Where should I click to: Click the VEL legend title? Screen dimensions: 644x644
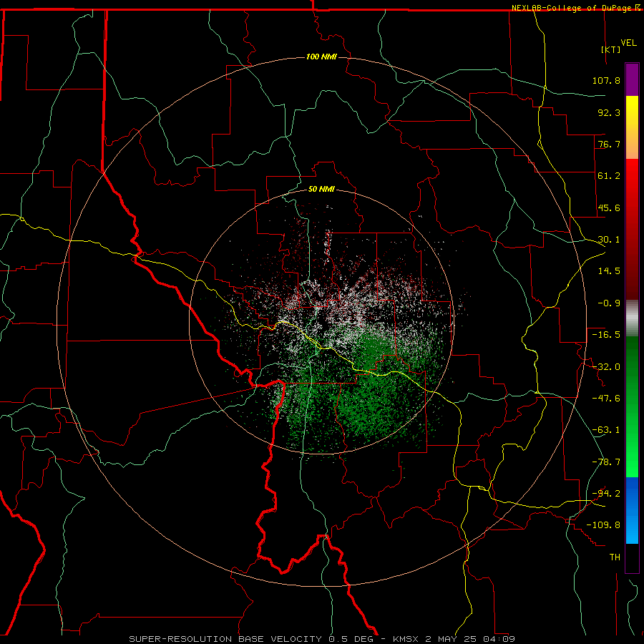628,43
